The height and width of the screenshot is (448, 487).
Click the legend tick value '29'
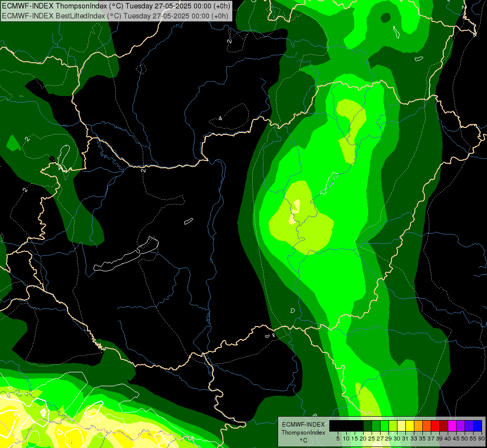(389, 439)
